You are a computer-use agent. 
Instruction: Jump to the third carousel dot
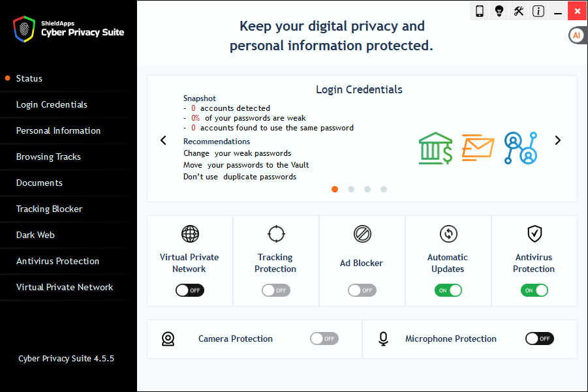pos(367,189)
